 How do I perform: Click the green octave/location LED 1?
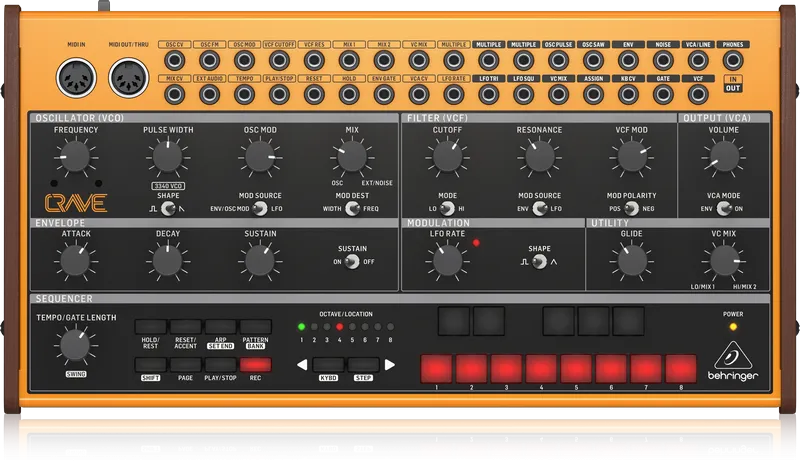coord(302,327)
